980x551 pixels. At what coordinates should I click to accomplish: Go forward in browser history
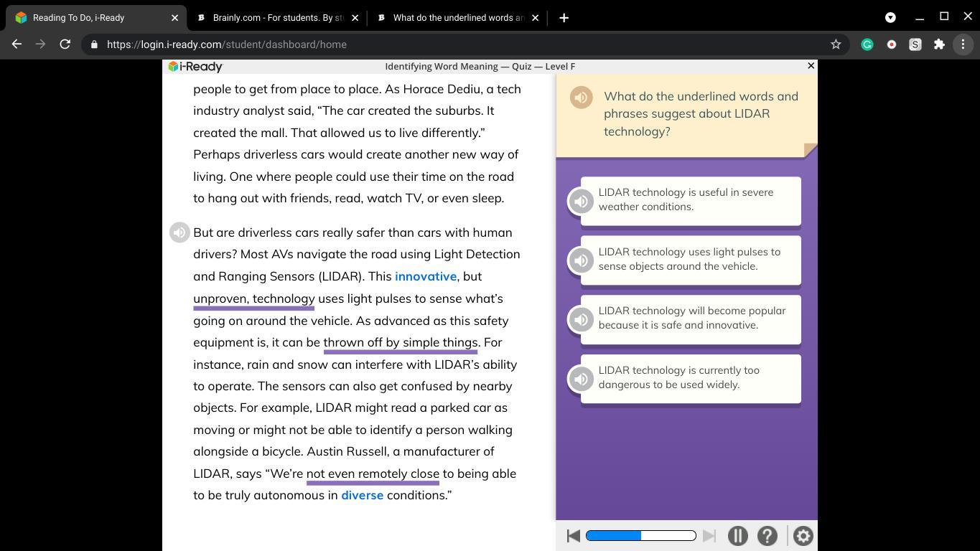[x=41, y=44]
